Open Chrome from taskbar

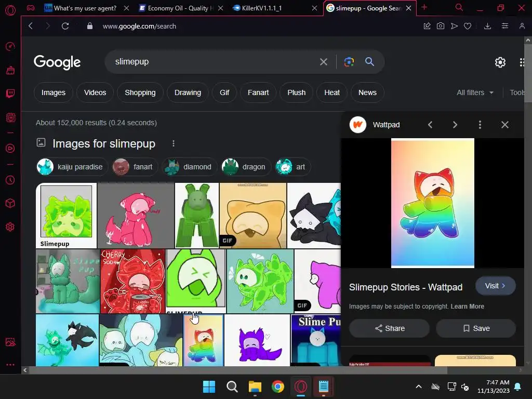click(278, 387)
